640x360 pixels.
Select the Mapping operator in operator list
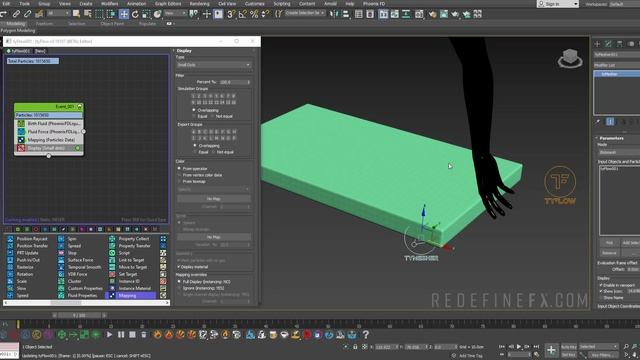(131, 296)
